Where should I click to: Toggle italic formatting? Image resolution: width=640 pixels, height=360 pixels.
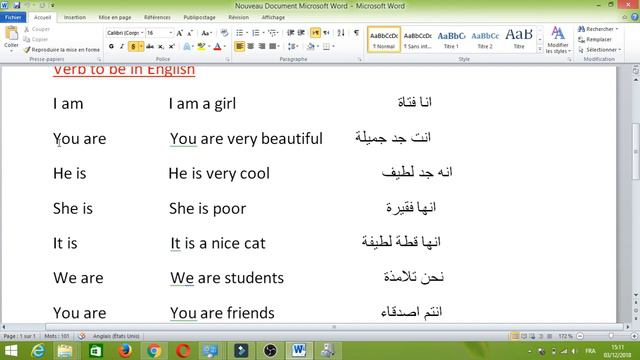[x=122, y=47]
